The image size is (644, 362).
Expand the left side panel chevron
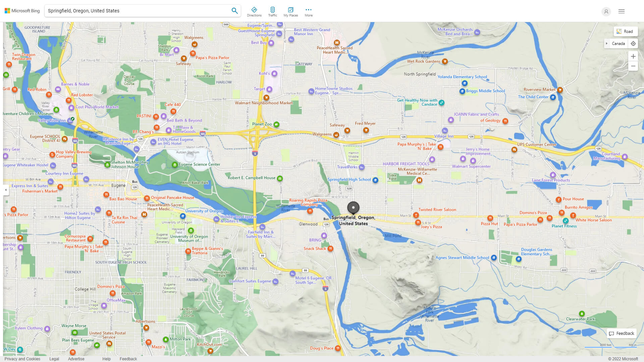(5, 190)
